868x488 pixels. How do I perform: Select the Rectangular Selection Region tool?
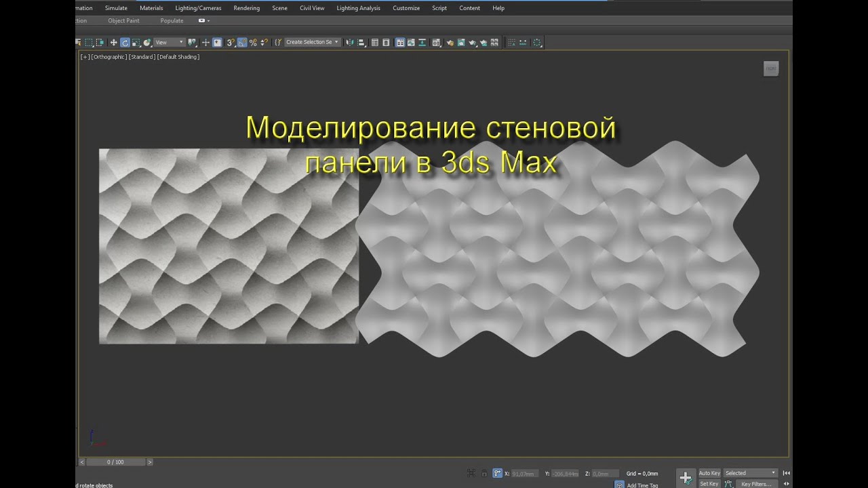pos(88,42)
